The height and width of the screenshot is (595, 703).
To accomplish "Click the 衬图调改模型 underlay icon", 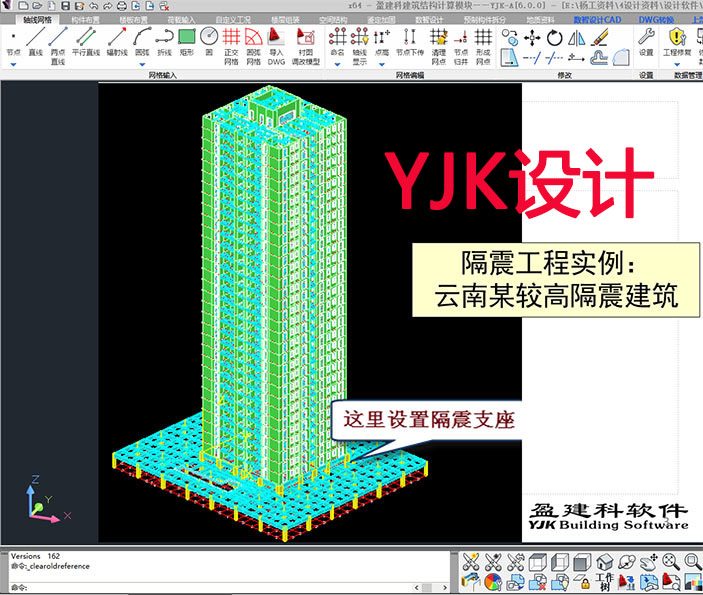I will [x=306, y=46].
